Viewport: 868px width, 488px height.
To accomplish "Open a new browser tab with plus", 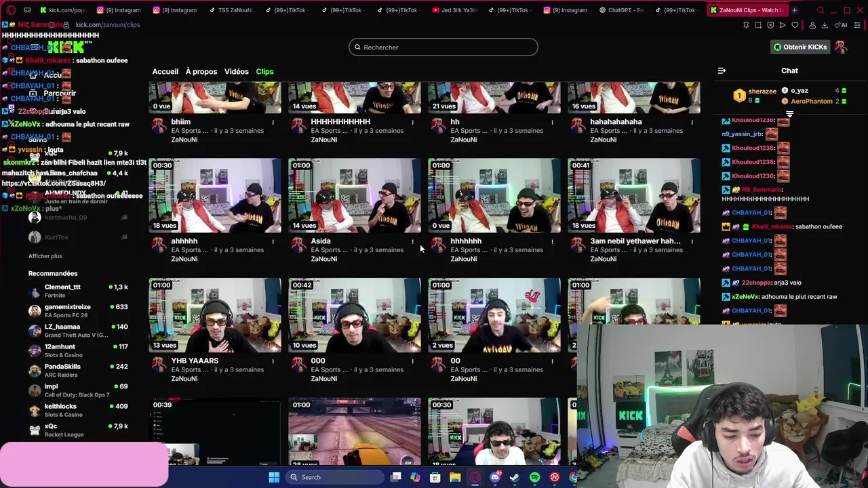I will (794, 10).
